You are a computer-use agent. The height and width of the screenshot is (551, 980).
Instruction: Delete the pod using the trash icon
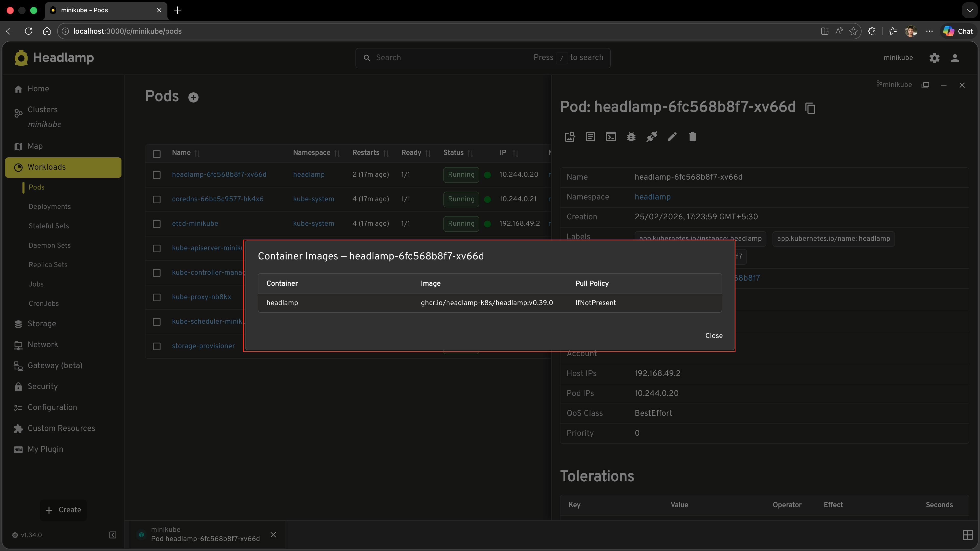[x=692, y=137]
